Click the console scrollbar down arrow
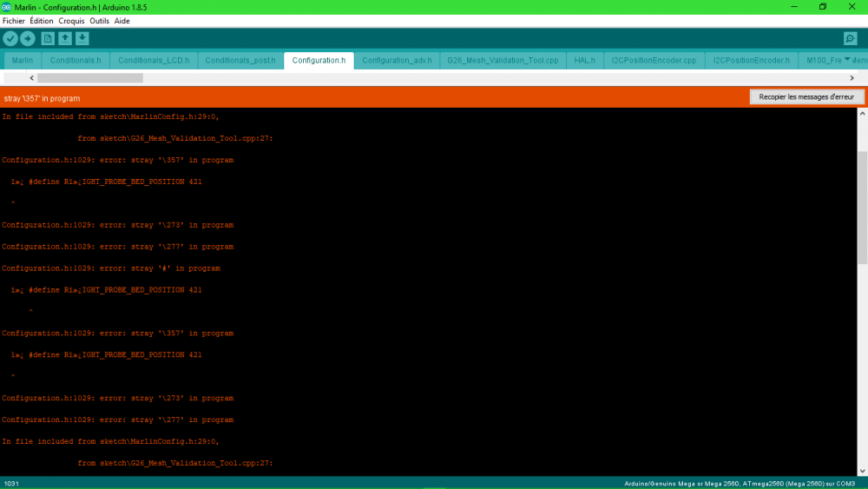Image resolution: width=868 pixels, height=489 pixels. pos(863,472)
